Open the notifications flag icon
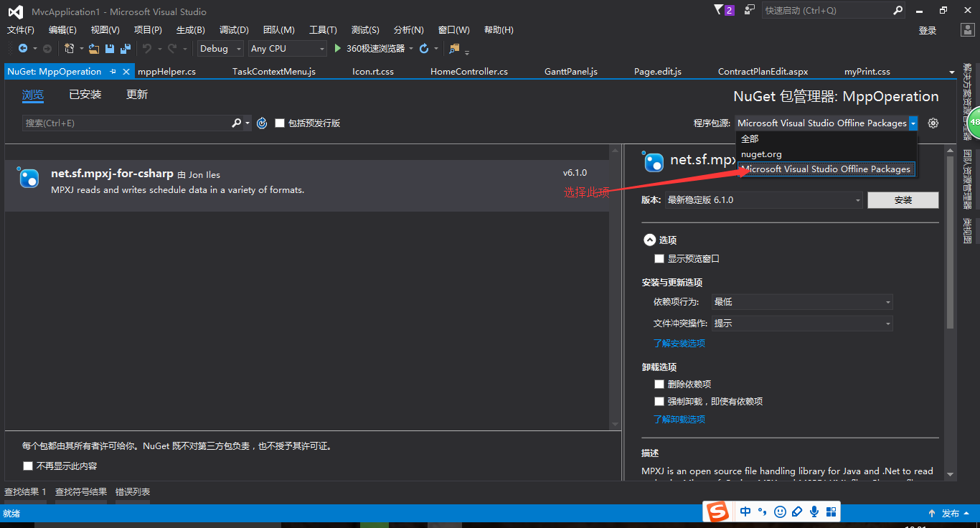Viewport: 980px width, 528px height. point(719,10)
